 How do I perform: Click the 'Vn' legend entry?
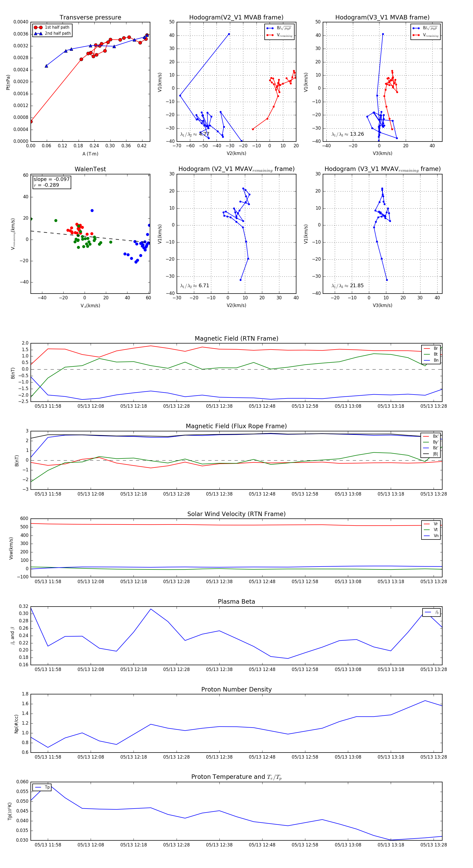pyautogui.click(x=431, y=536)
